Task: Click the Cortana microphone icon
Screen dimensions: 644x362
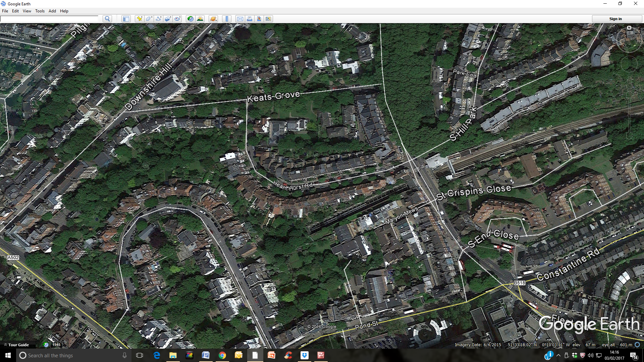Action: (x=125, y=355)
